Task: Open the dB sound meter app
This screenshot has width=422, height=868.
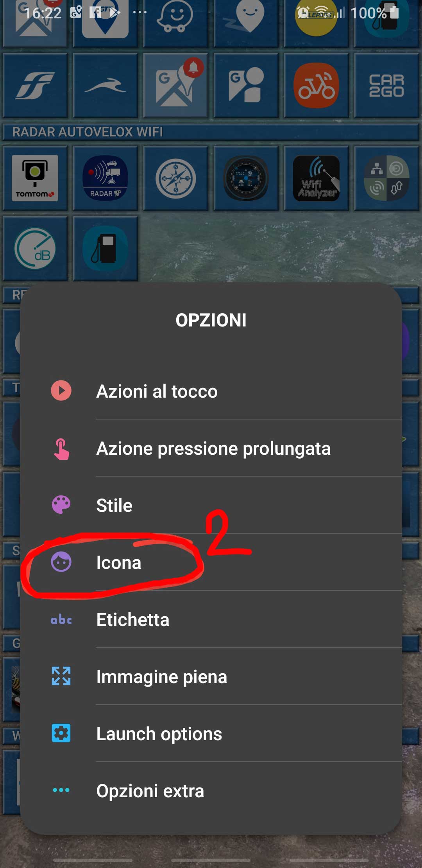Action: point(35,249)
